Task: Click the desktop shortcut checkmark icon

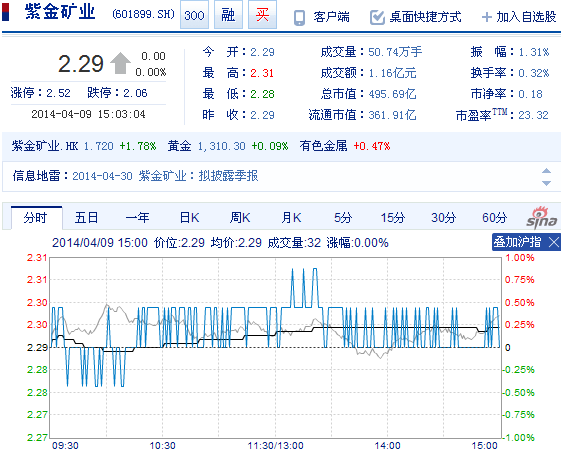Action: tap(377, 17)
